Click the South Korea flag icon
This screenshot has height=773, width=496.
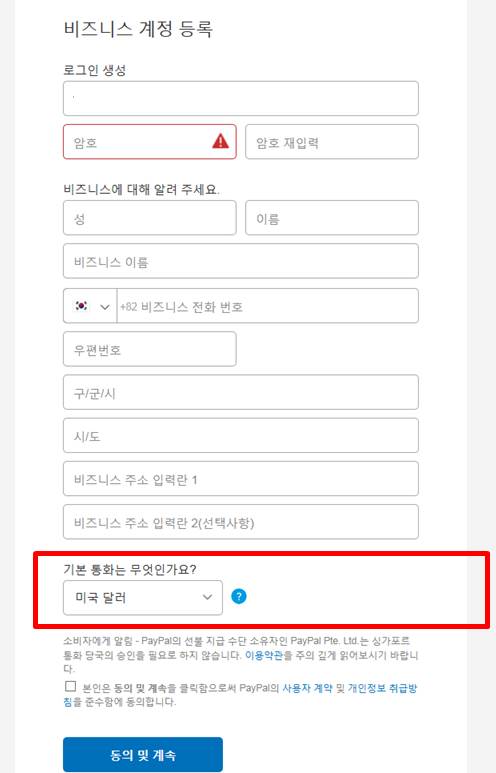point(81,306)
